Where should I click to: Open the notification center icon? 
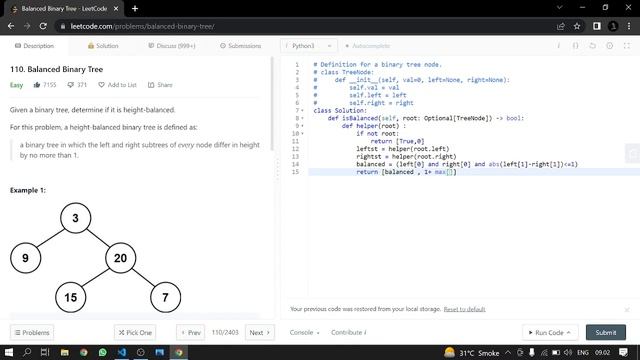click(x=623, y=352)
